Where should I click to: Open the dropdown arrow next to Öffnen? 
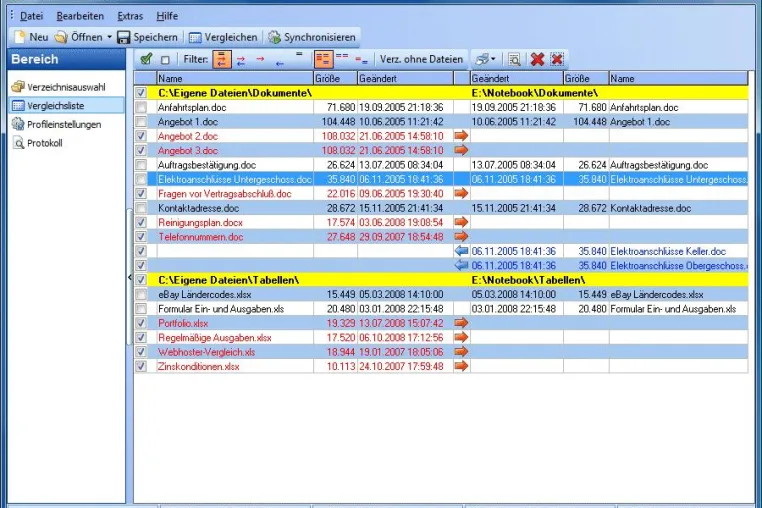click(109, 37)
